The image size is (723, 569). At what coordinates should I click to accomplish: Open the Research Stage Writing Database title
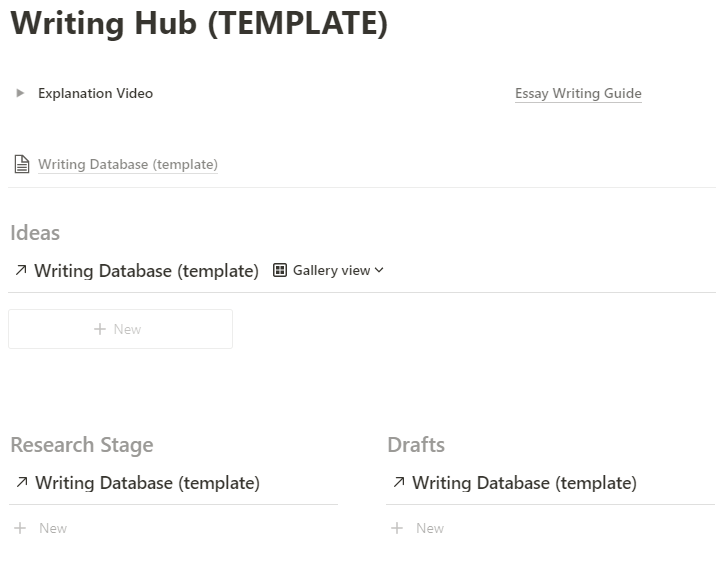point(147,483)
